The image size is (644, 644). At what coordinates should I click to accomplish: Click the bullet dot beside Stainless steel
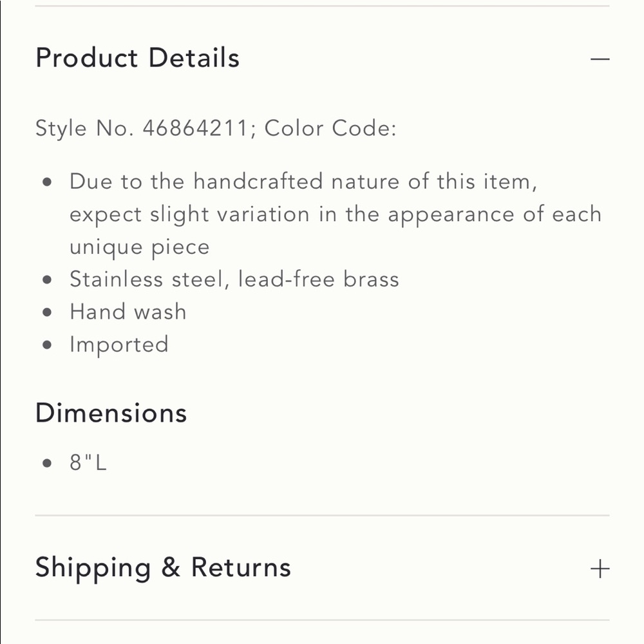[x=47, y=280]
